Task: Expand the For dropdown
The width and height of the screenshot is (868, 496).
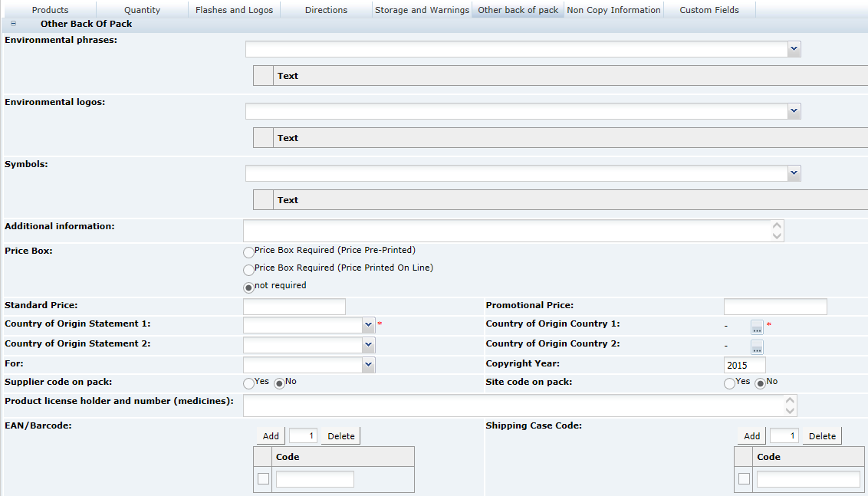Action: click(x=368, y=363)
